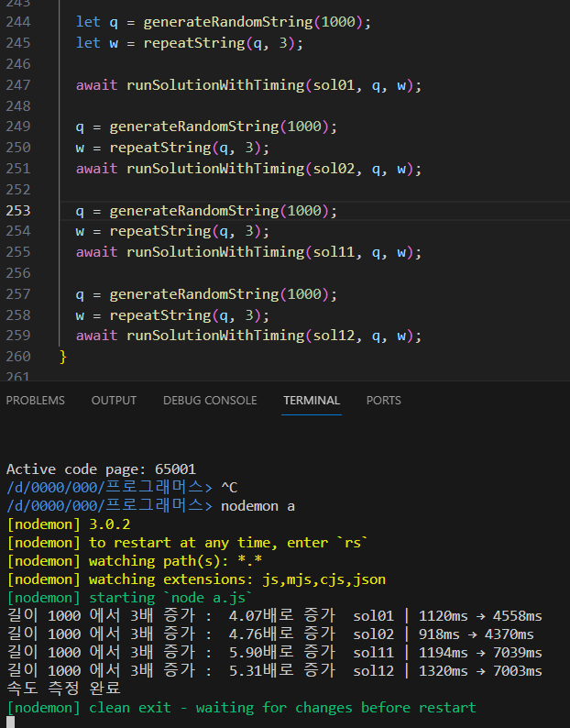Screen dimensions: 570x728
Task: Click the sol02 timing result '918ms → 4370ms'
Action: pos(476,634)
